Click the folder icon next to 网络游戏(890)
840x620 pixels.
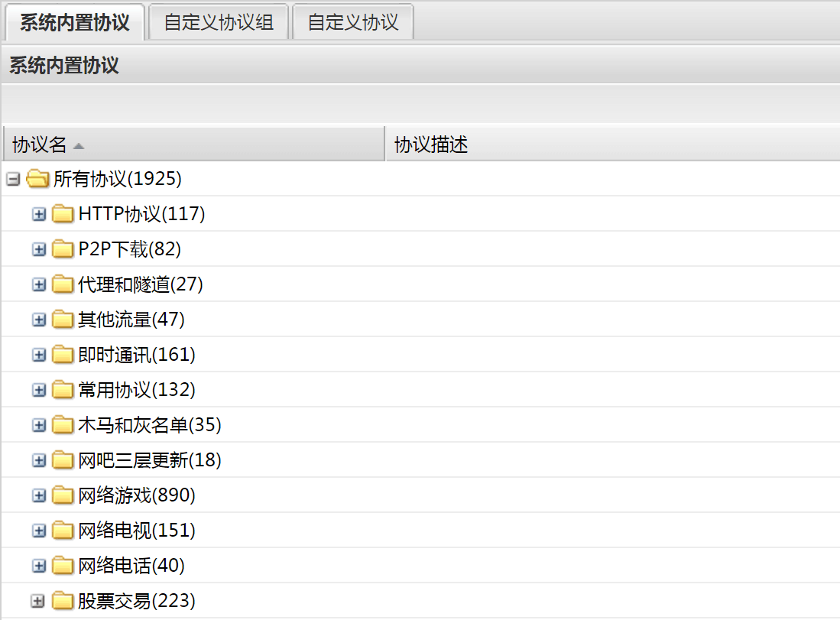tap(63, 495)
